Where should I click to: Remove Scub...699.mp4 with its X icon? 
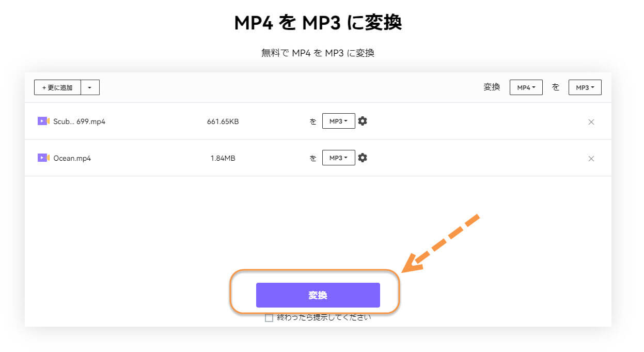591,122
